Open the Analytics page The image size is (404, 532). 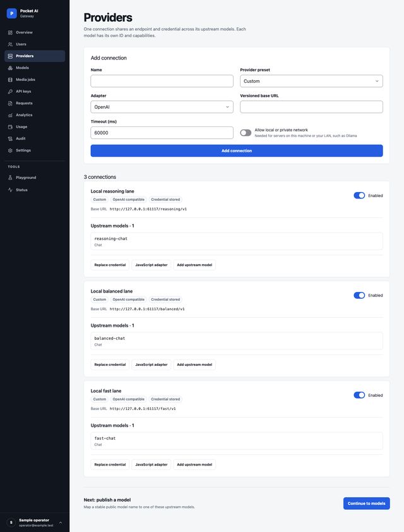(35, 115)
